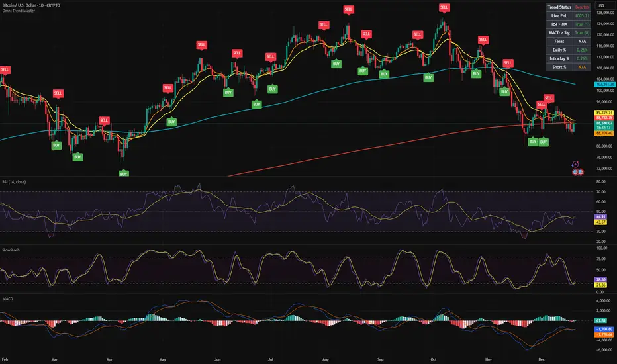Click the SlowStoch value label 28.30
This screenshot has width=617, height=364.
tap(600, 280)
